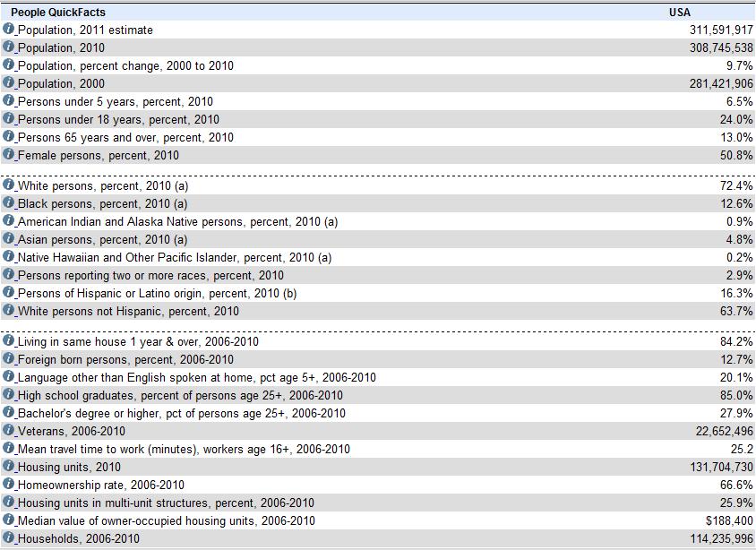Viewport: 756px width, 550px height.
Task: Select the mean travel time value 25.2
Action: click(742, 450)
